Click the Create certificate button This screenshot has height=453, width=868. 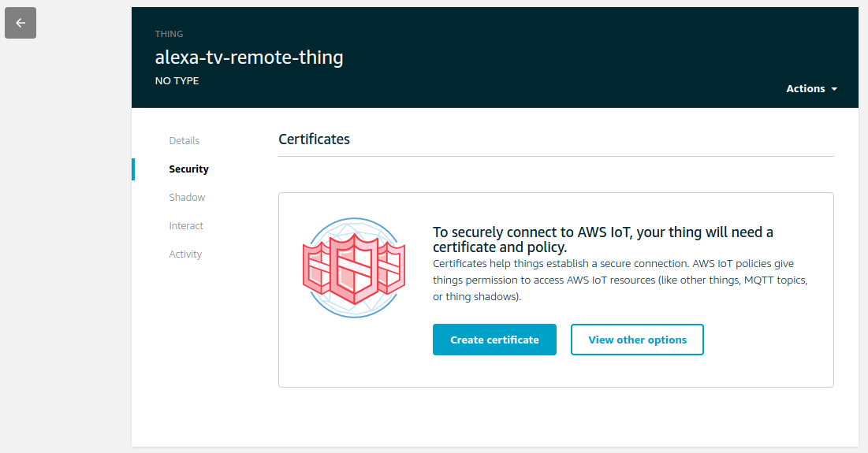494,340
